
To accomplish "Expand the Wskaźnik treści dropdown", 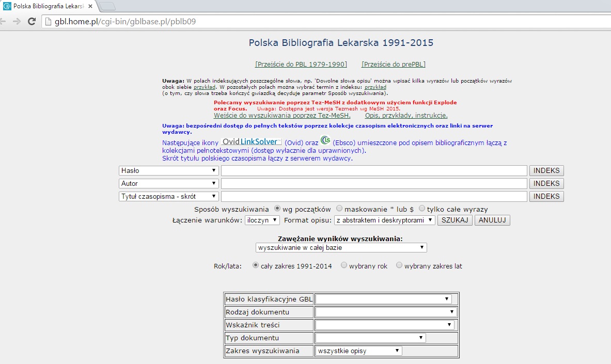I will [385, 325].
